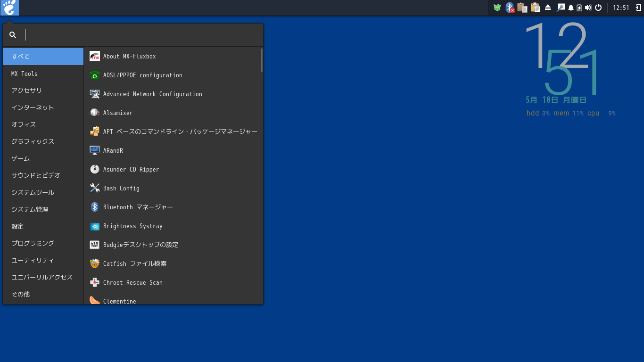
Task: Select the 設定 category
Action: pos(43,226)
